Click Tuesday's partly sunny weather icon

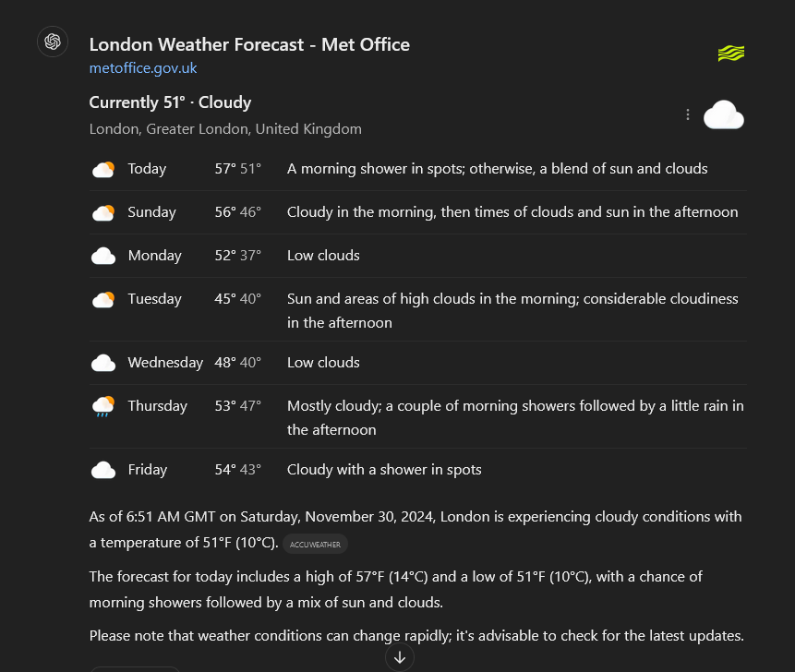(x=103, y=299)
